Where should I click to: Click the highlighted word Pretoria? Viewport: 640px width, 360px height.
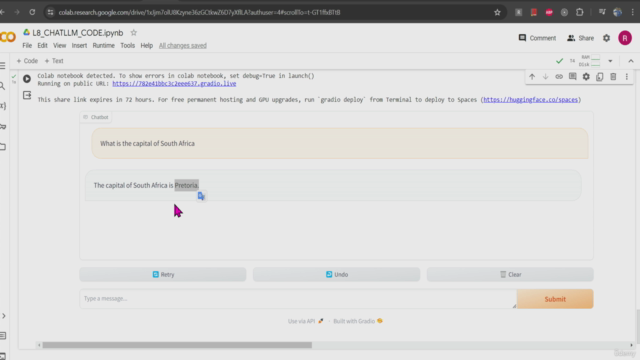tap(187, 185)
